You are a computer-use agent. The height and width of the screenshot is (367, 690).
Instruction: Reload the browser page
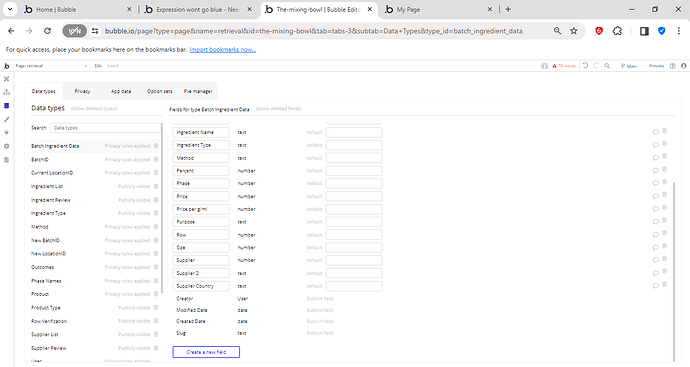tap(47, 31)
